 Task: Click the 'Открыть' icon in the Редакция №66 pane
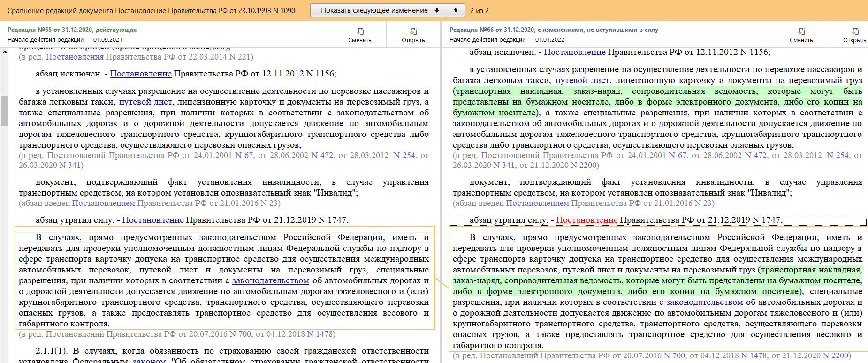855,32
